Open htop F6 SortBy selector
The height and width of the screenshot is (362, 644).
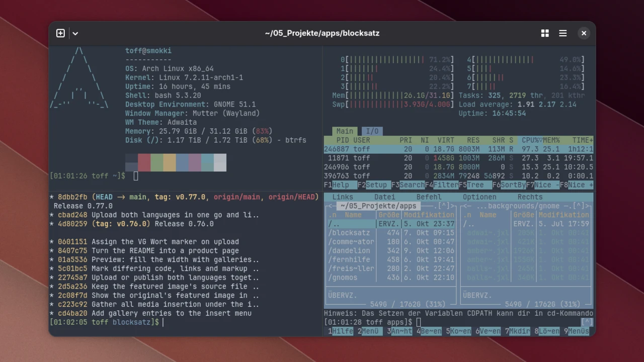509,185
